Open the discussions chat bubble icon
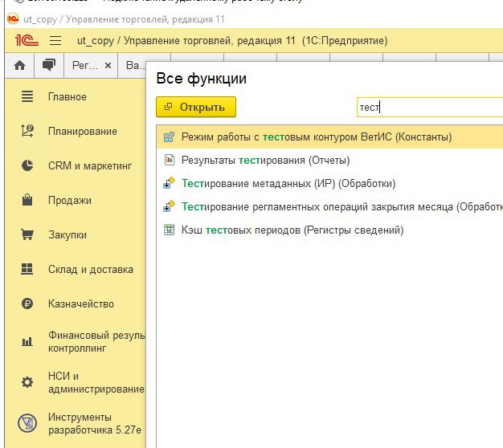This screenshot has width=503, height=448. point(49,65)
